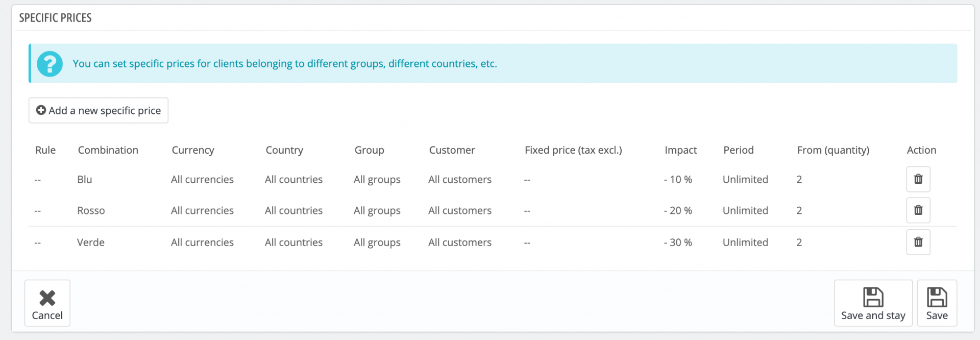Select the Blu combination cell
This screenshot has width=980, height=340.
85,180
